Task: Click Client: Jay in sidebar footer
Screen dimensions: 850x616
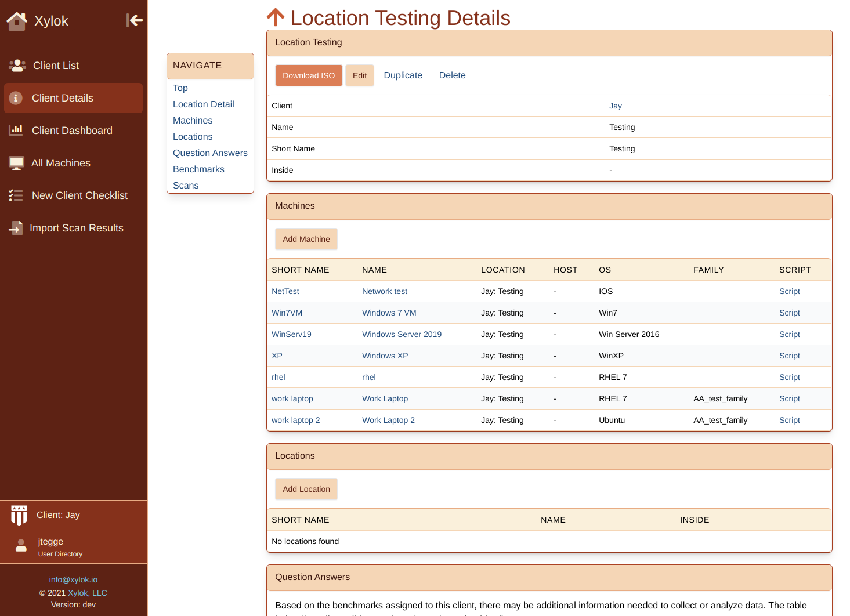Action: tap(58, 515)
